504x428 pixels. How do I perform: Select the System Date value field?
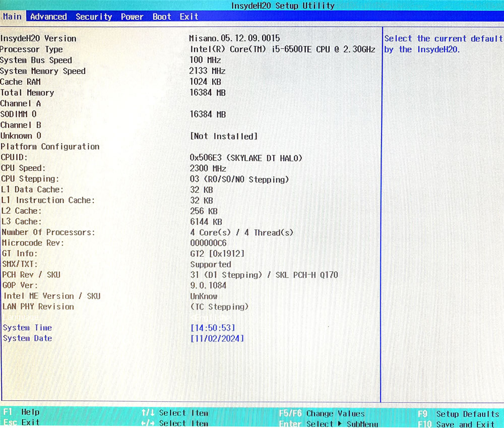pos(217,338)
